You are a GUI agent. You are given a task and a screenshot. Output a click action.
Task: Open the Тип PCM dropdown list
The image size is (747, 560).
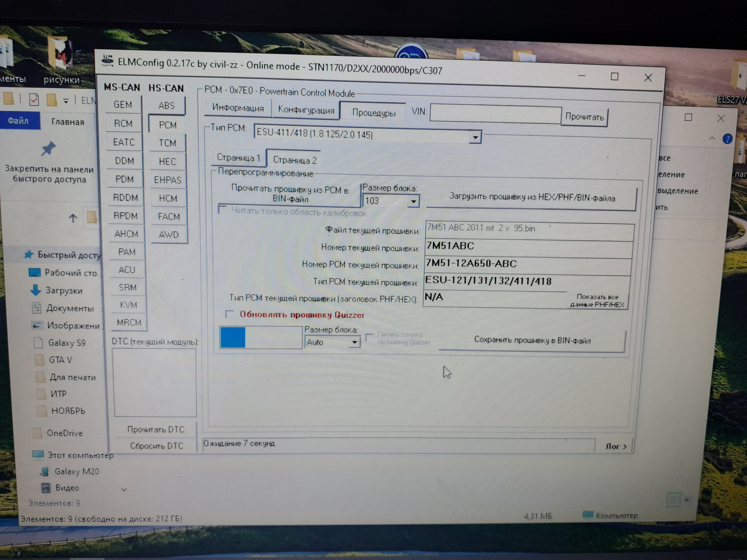pyautogui.click(x=475, y=137)
